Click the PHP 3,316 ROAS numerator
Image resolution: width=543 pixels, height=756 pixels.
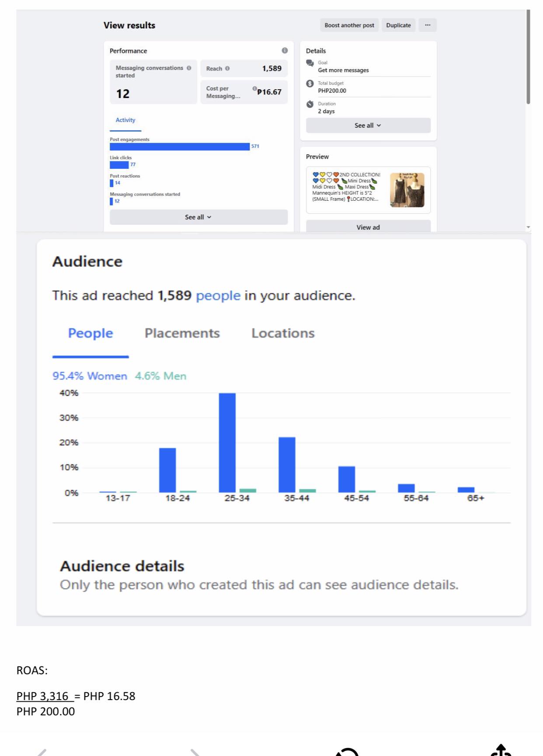point(42,696)
